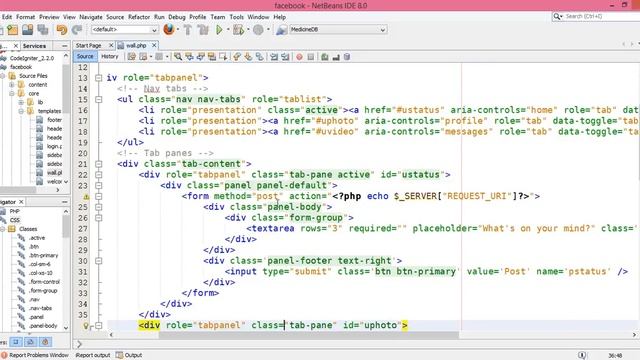This screenshot has width=640, height=360.
Task: Click the Redo arrow icon
Action: pyautogui.click(x=77, y=30)
